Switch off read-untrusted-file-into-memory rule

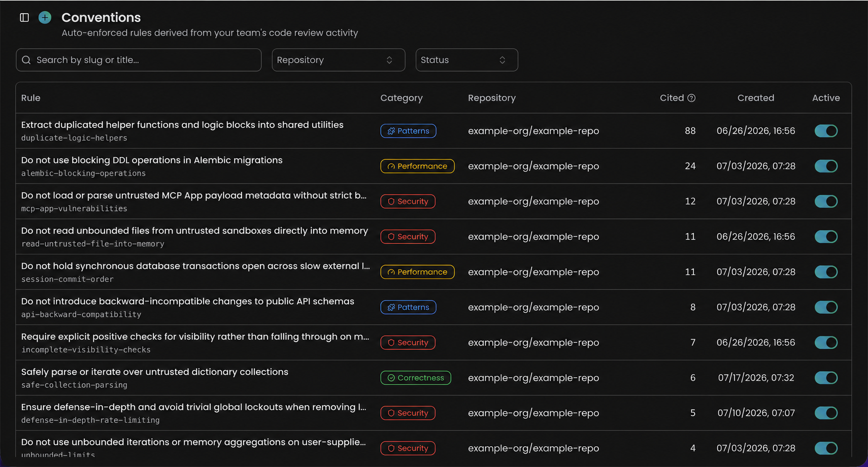click(x=826, y=237)
